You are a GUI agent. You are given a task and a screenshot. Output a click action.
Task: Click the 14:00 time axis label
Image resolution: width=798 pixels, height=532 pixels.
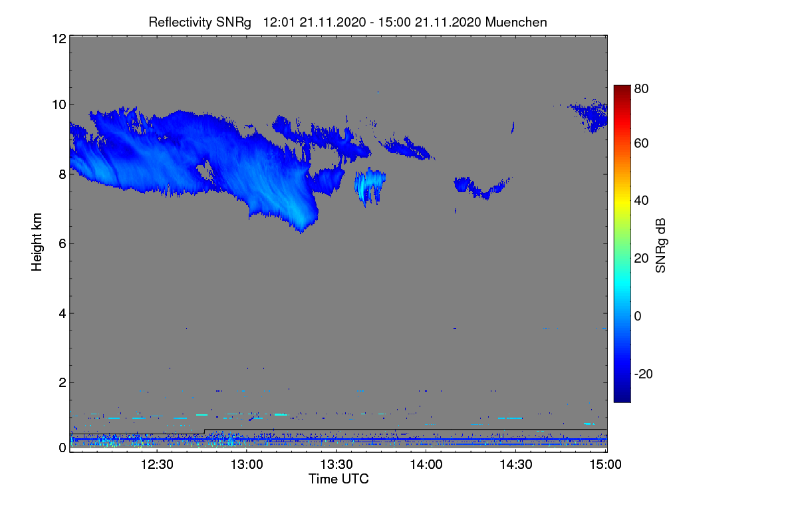[x=426, y=464]
